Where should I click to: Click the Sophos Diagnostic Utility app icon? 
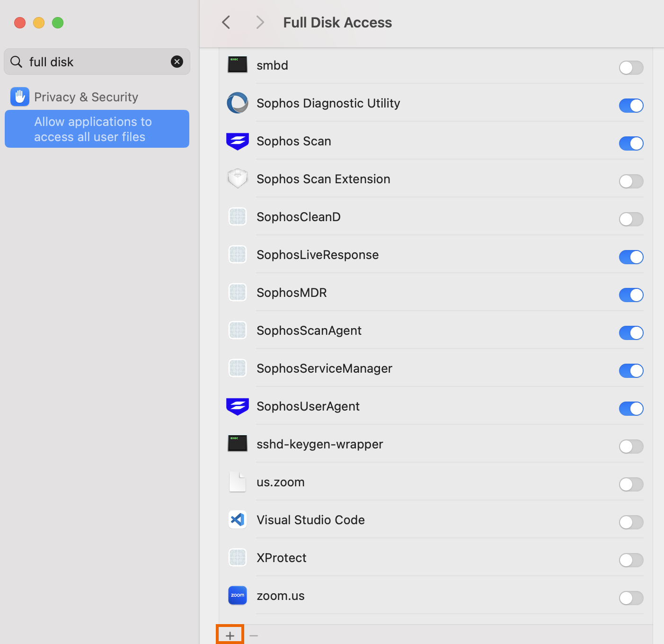[237, 103]
